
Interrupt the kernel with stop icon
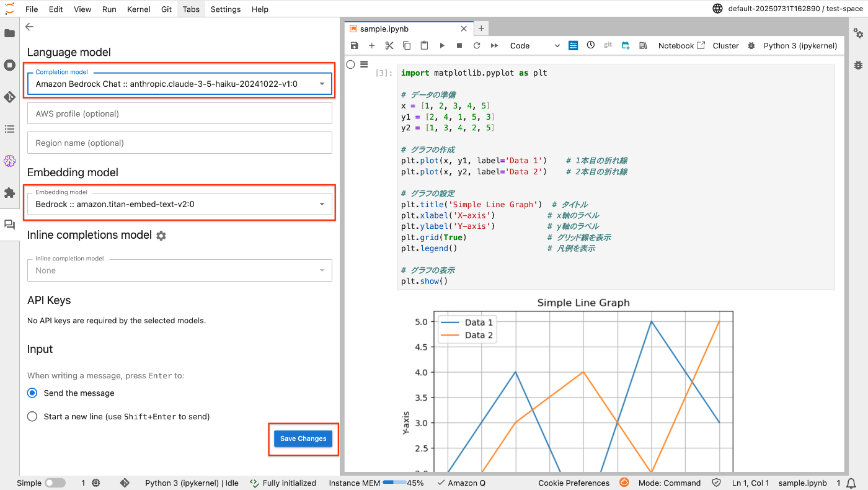459,45
